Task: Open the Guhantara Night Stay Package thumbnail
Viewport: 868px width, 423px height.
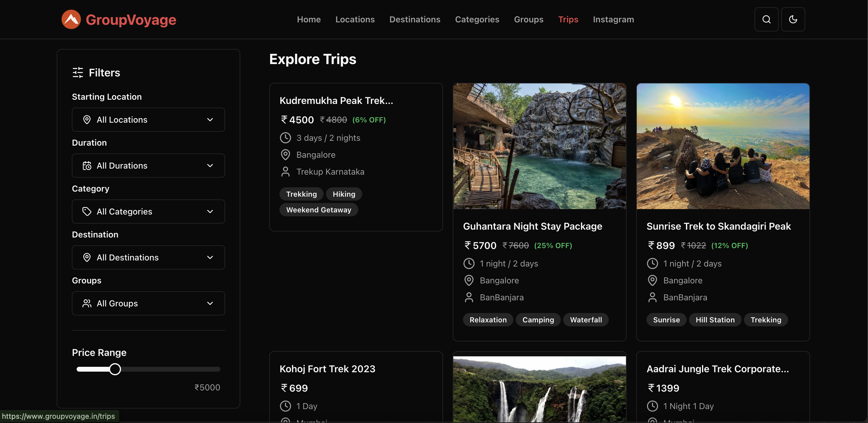Action: 539,147
